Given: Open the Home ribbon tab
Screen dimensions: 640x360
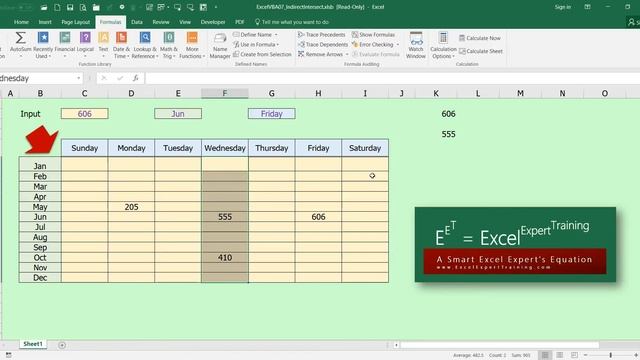Looking at the screenshot, I should click(21, 22).
